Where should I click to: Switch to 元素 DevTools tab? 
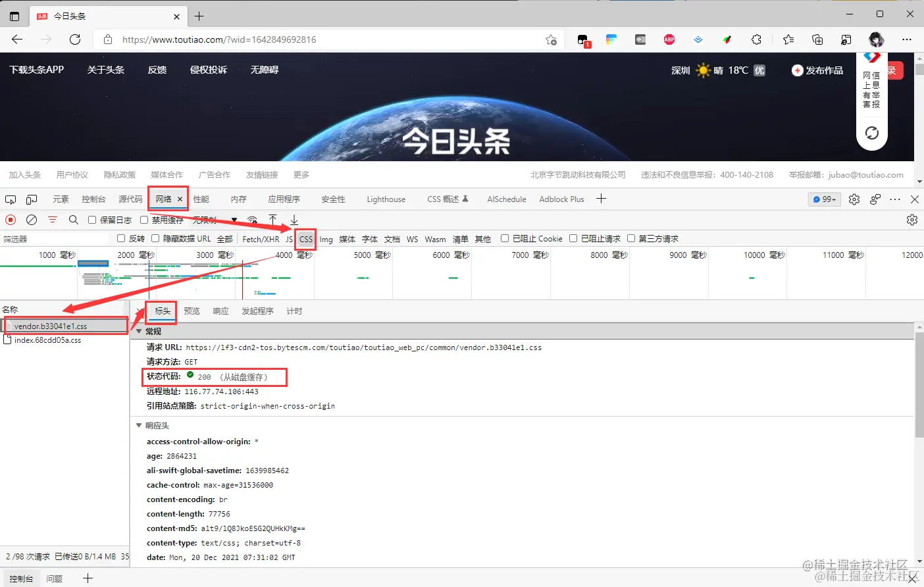coord(61,199)
